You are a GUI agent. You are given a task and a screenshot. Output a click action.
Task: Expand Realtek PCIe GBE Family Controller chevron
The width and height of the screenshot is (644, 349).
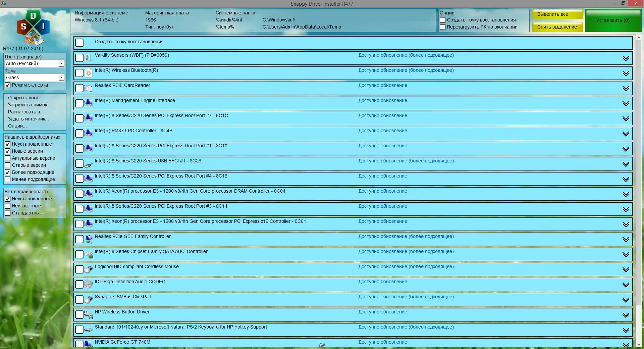(626, 240)
